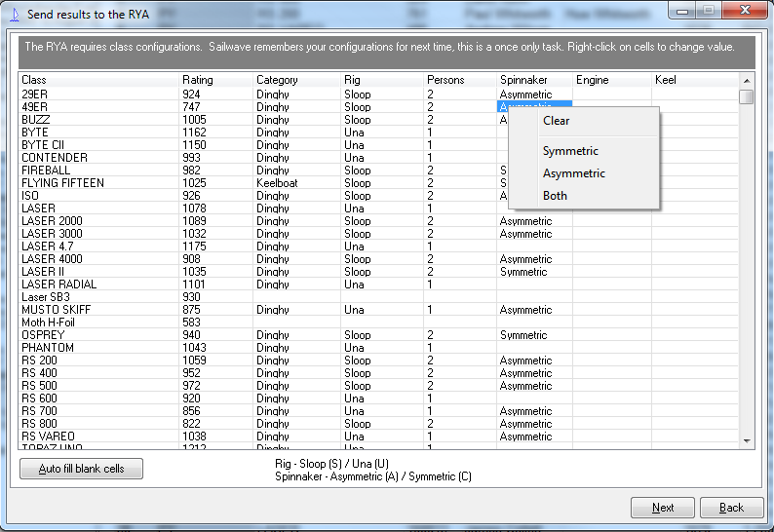The height and width of the screenshot is (532, 774).
Task: Return with the Back button
Action: 731,508
